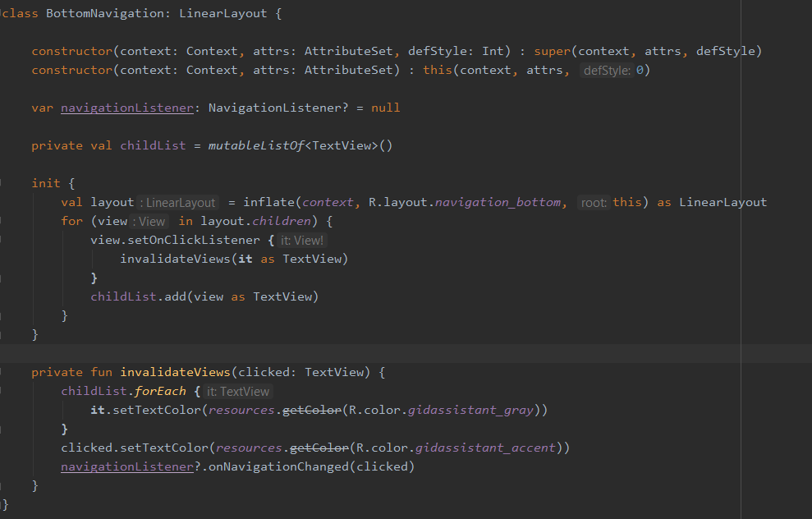This screenshot has height=519, width=812.
Task: Click the it: View! lambda inlay hint
Action: 302,241
